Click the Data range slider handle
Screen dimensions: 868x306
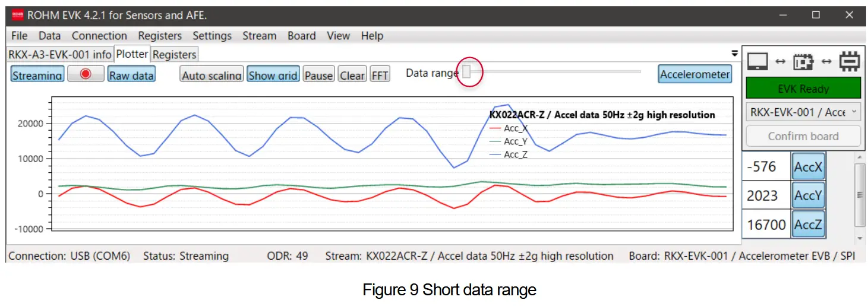click(466, 72)
